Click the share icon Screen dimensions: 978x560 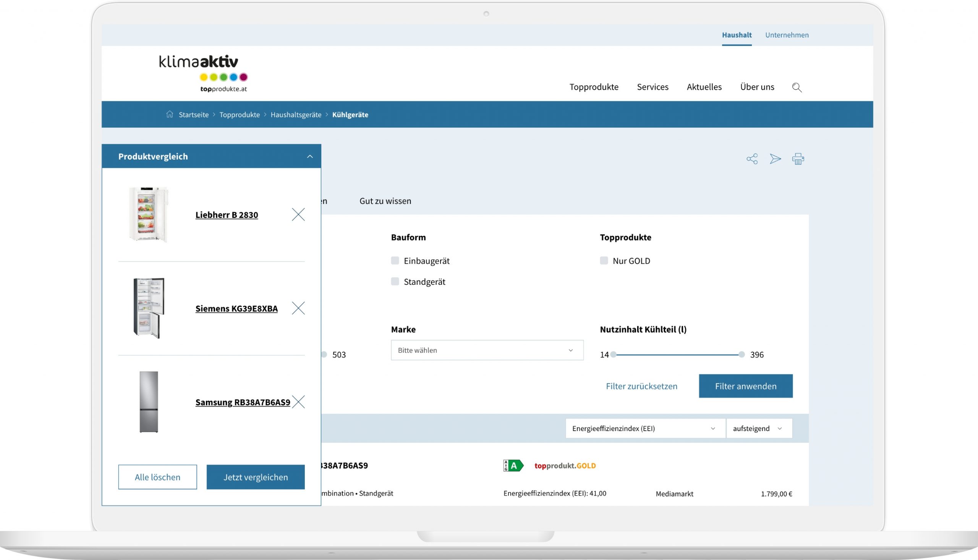tap(752, 159)
